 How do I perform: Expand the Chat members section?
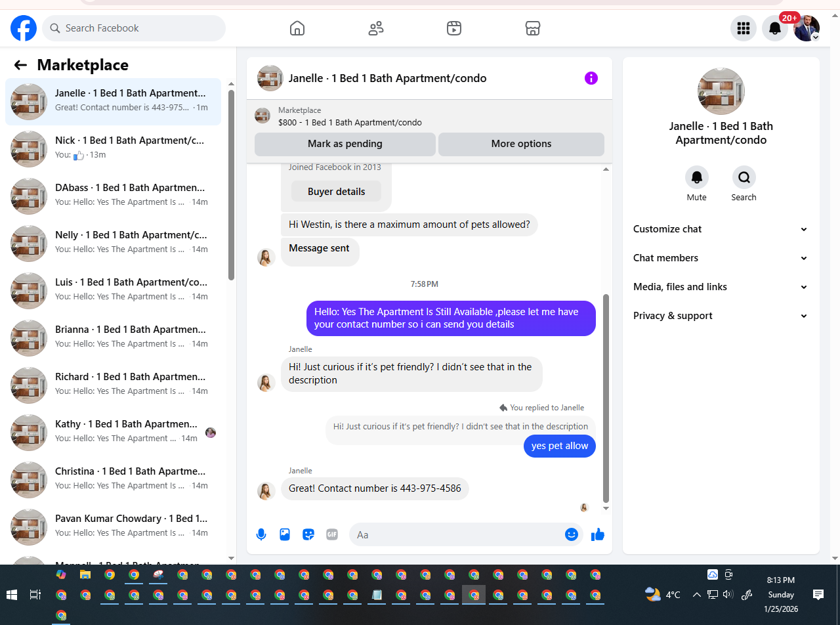pyautogui.click(x=720, y=258)
